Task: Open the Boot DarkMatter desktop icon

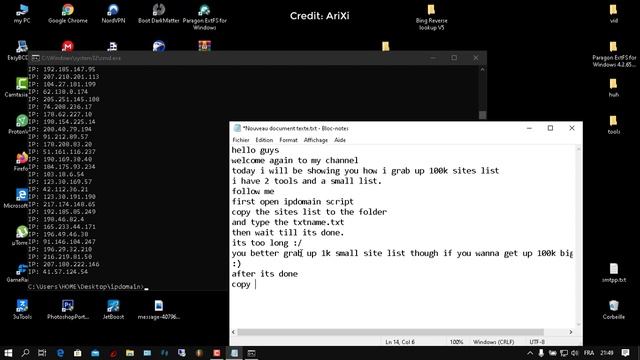Action: click(x=159, y=13)
